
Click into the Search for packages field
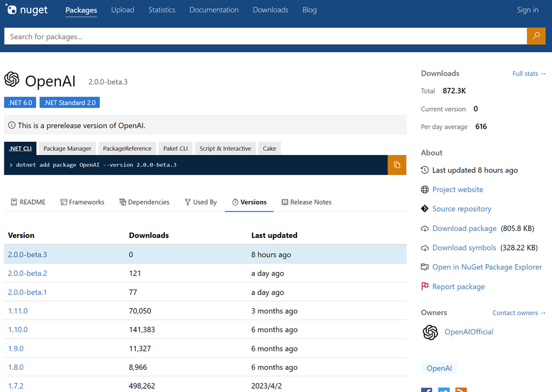(x=264, y=36)
